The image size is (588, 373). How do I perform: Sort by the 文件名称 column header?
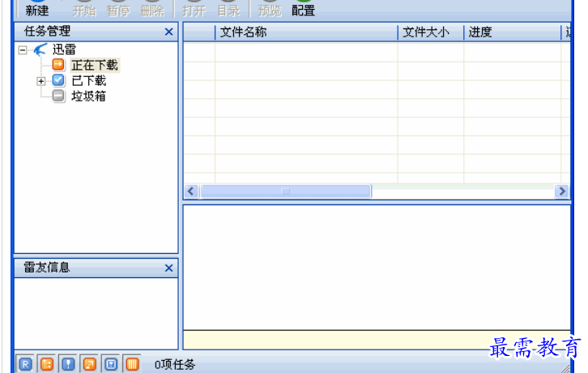click(x=306, y=32)
